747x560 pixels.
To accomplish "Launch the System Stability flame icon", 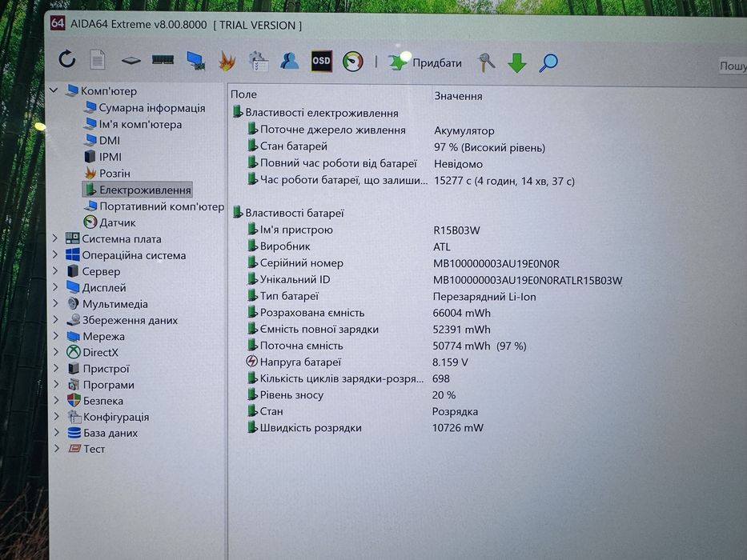I will coord(227,61).
